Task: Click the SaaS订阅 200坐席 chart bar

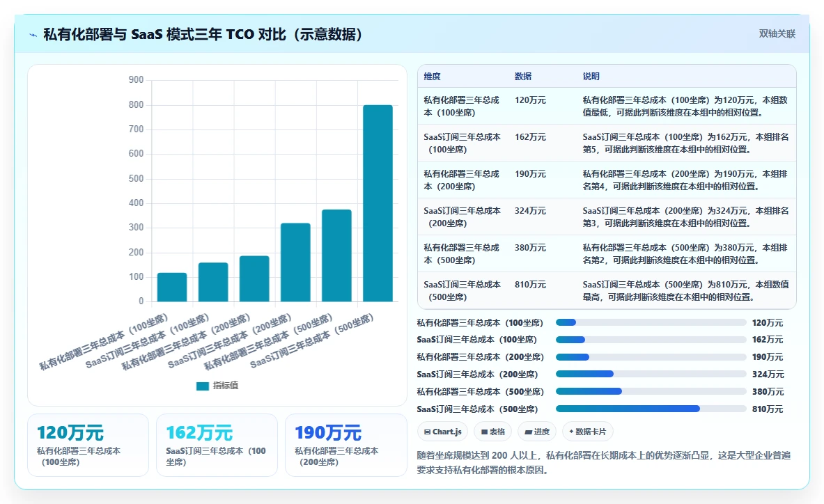Action: click(295, 262)
